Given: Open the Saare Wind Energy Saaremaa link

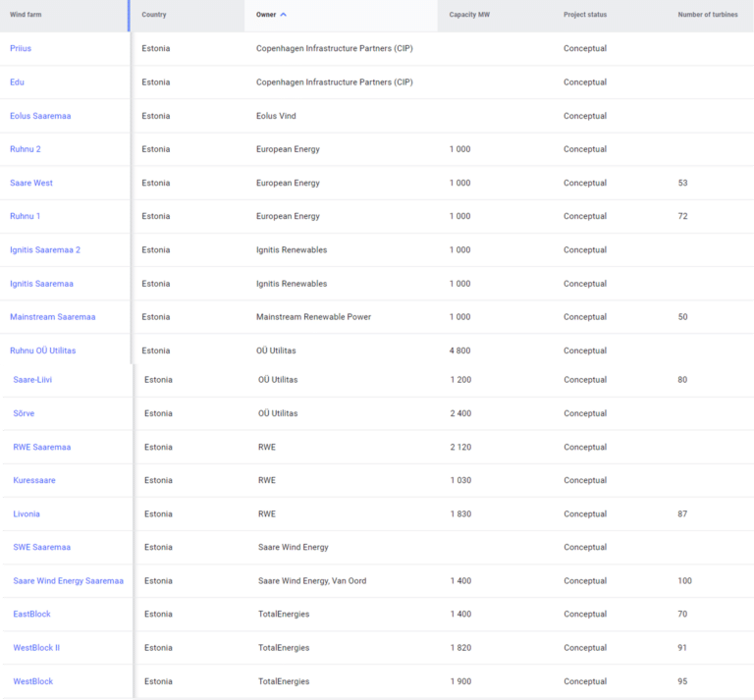Looking at the screenshot, I should (69, 581).
